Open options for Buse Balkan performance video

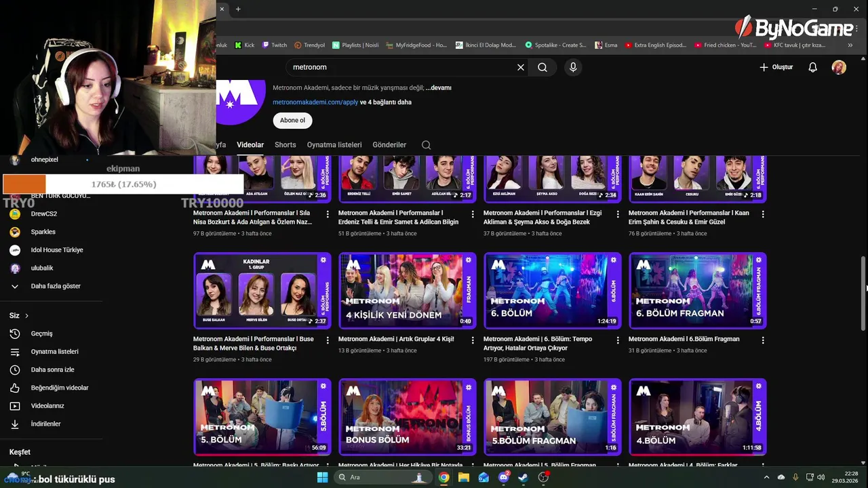click(328, 340)
